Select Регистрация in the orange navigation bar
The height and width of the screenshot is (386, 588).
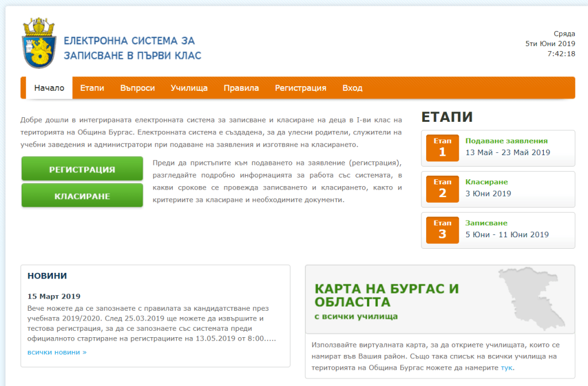[x=300, y=88]
